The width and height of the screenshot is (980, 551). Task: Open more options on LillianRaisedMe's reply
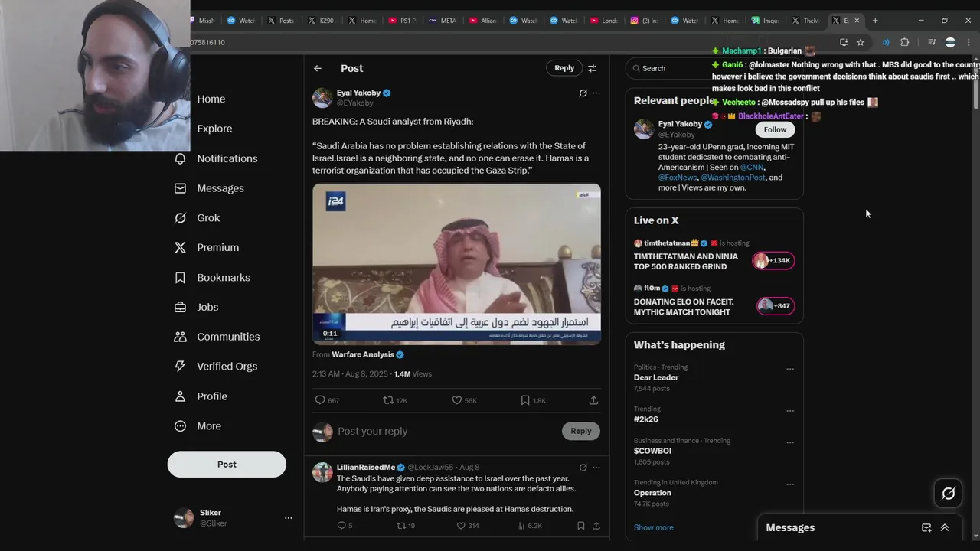(x=596, y=468)
